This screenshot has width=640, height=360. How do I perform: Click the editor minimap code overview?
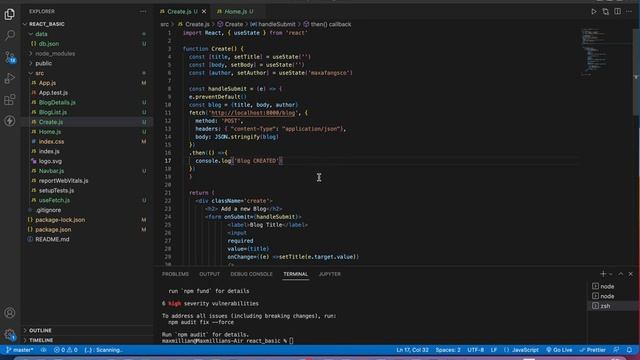click(x=606, y=52)
